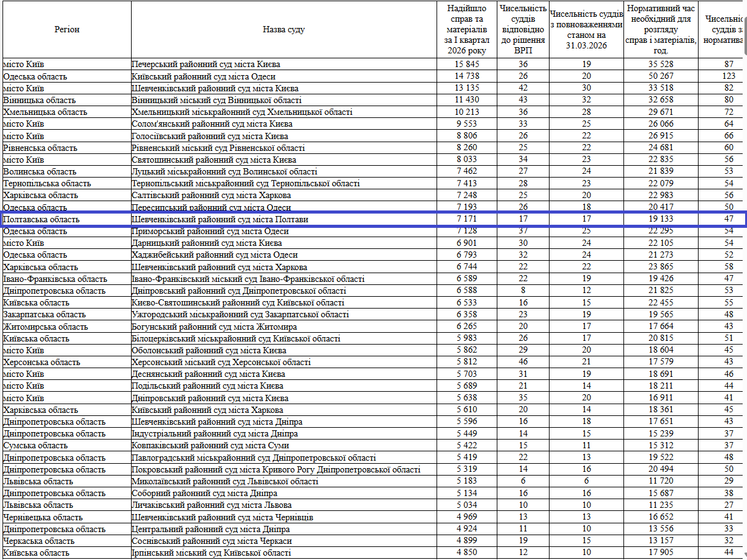Select value 50 267 in the normative time column
This screenshot has height=560, width=747.
pyautogui.click(x=661, y=76)
